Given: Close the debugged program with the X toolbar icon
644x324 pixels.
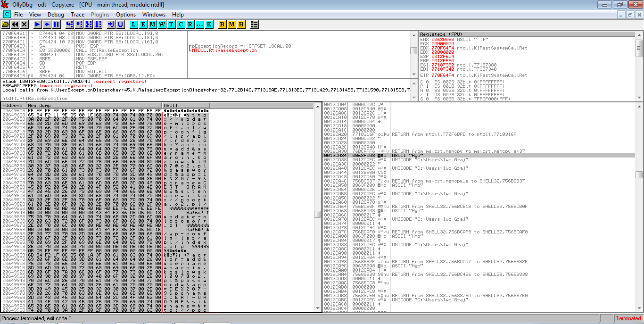Looking at the screenshot, I should click(24, 24).
